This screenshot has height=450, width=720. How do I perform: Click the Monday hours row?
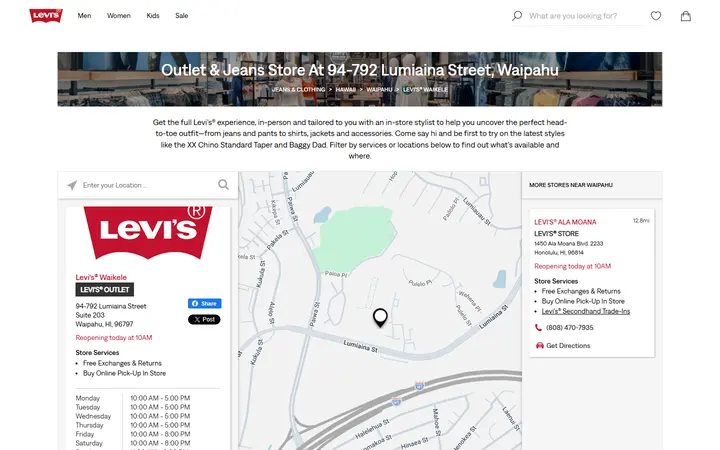[133, 398]
